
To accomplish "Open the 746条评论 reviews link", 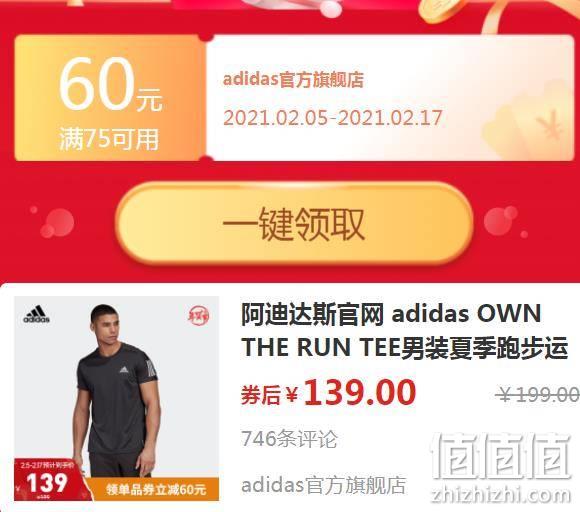I will (289, 439).
